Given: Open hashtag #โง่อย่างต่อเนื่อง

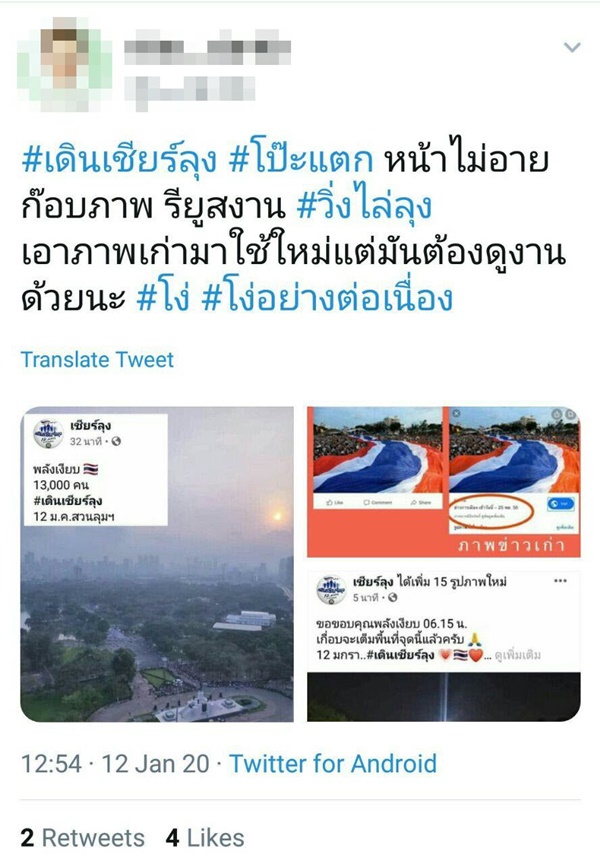Looking at the screenshot, I should tap(327, 299).
